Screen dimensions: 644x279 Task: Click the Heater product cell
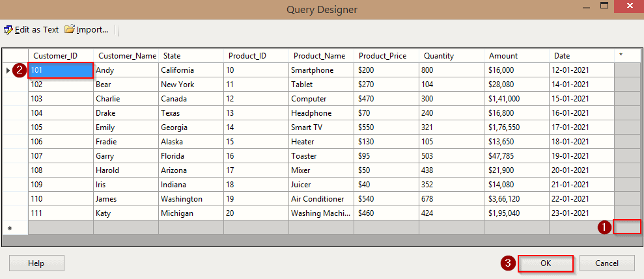coord(321,142)
